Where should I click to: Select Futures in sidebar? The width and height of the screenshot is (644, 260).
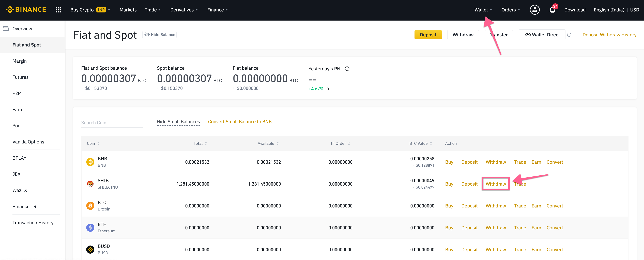[21, 77]
